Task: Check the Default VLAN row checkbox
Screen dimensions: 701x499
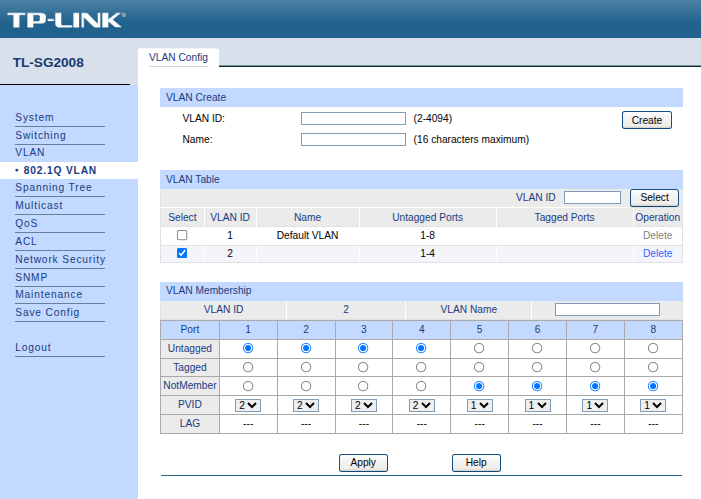Action: pos(182,235)
